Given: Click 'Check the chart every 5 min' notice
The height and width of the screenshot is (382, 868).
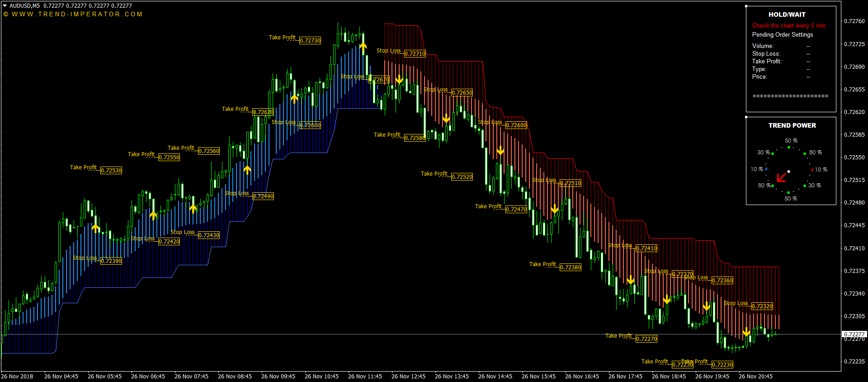Looking at the screenshot, I should (x=789, y=26).
